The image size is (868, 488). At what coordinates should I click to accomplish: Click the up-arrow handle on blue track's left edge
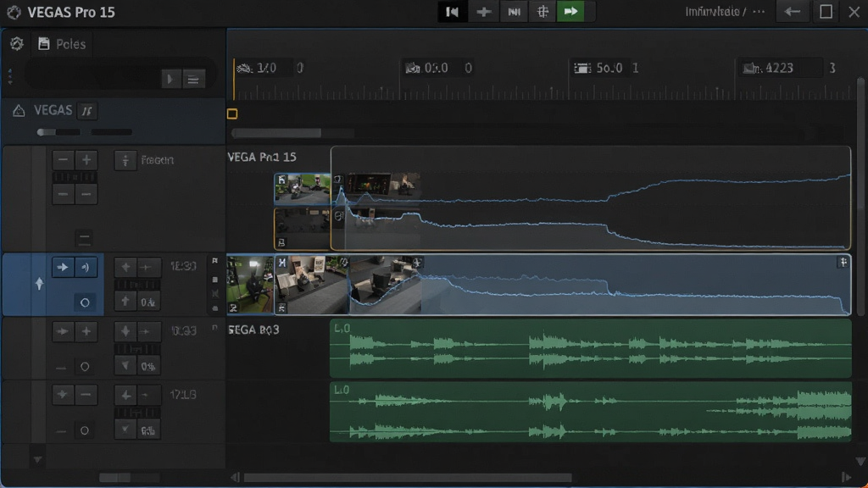pyautogui.click(x=39, y=284)
